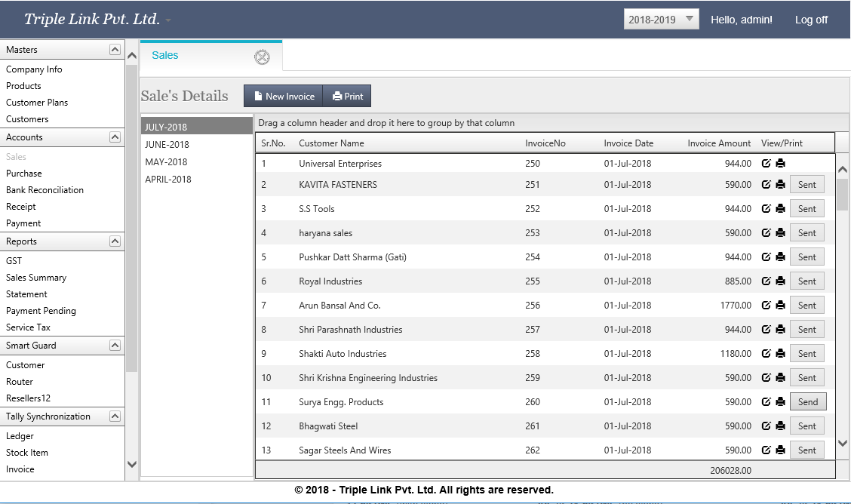Print Arun Bansal And Co. invoice

780,305
